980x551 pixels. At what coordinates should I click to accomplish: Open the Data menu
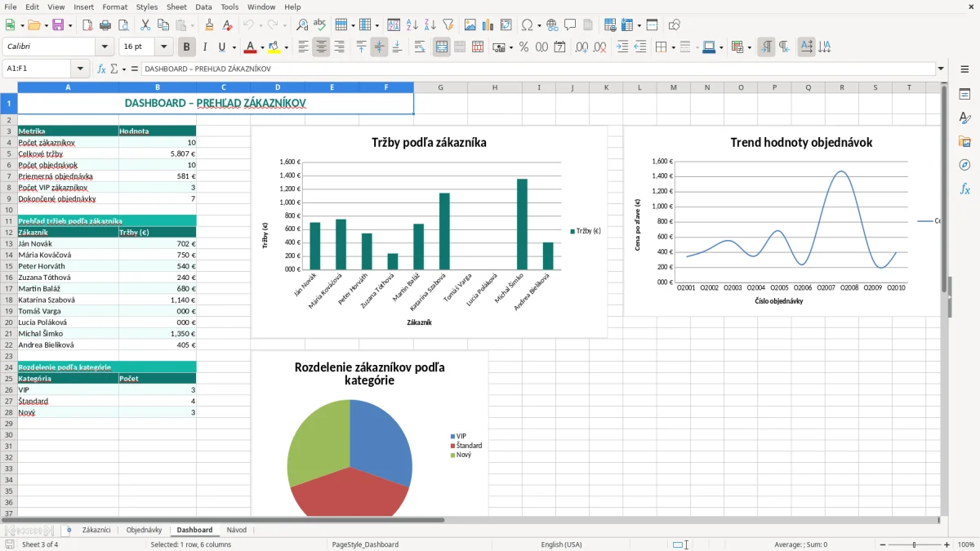click(x=203, y=7)
